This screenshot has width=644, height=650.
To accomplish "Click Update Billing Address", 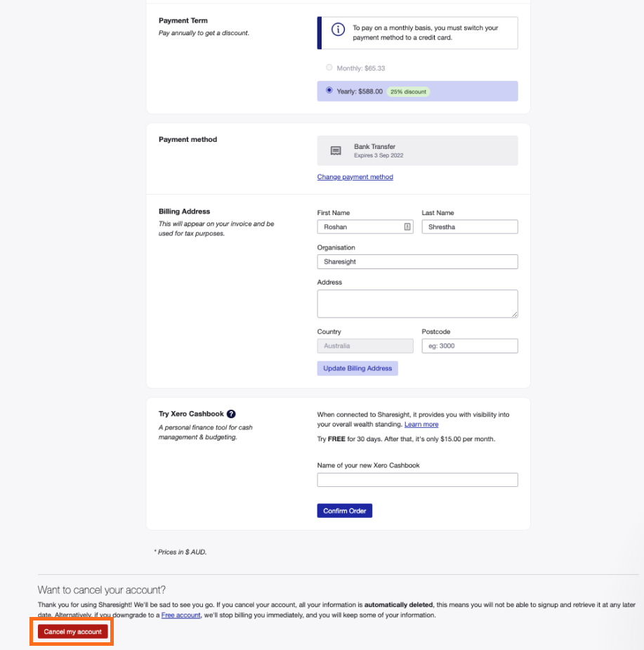I will tap(357, 368).
